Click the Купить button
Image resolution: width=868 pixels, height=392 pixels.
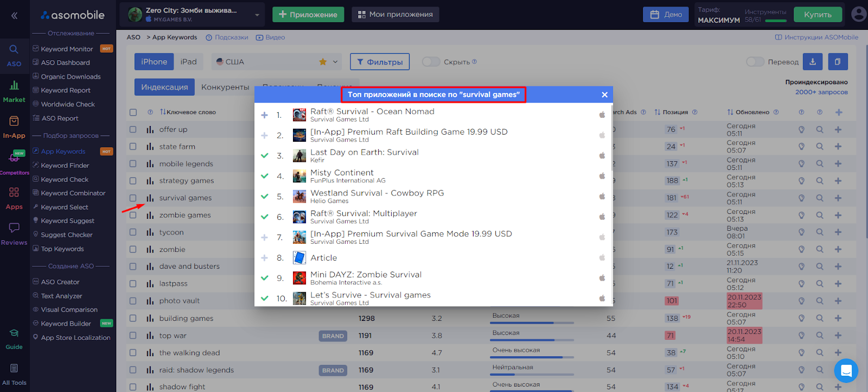[818, 15]
